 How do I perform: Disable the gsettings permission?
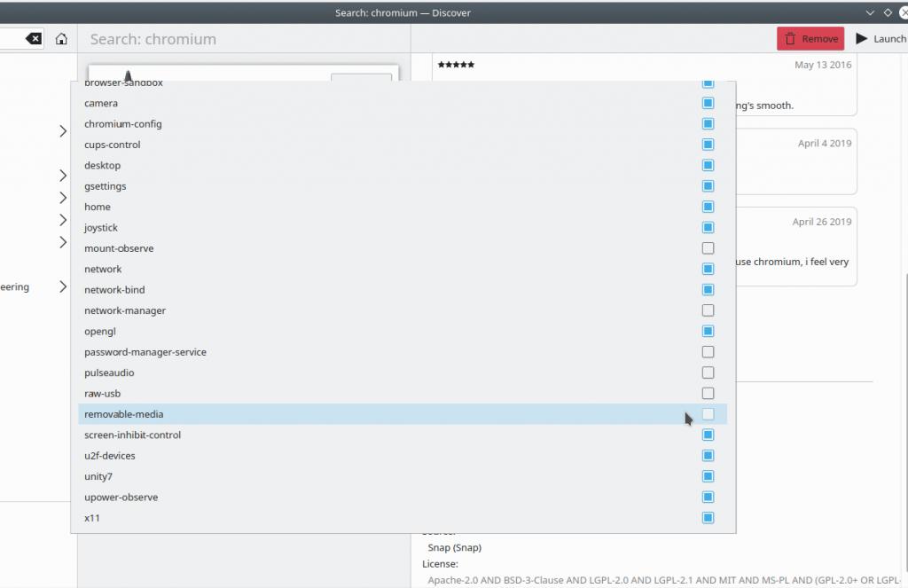(x=708, y=186)
